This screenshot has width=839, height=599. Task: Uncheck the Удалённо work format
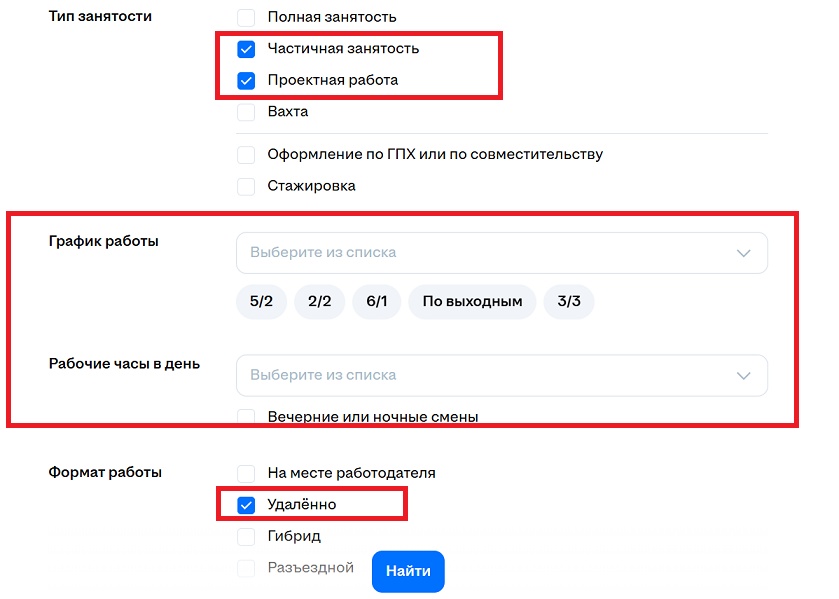click(246, 505)
